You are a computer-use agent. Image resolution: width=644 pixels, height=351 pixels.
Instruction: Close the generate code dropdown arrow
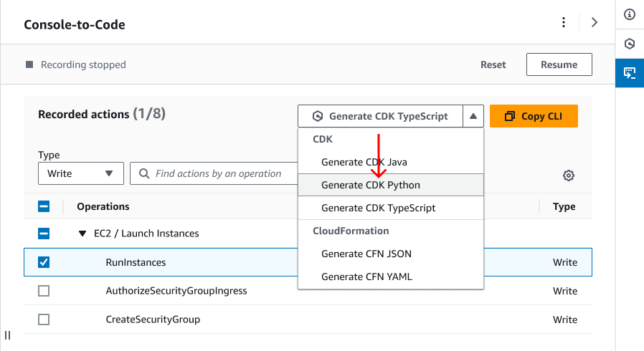click(x=473, y=116)
